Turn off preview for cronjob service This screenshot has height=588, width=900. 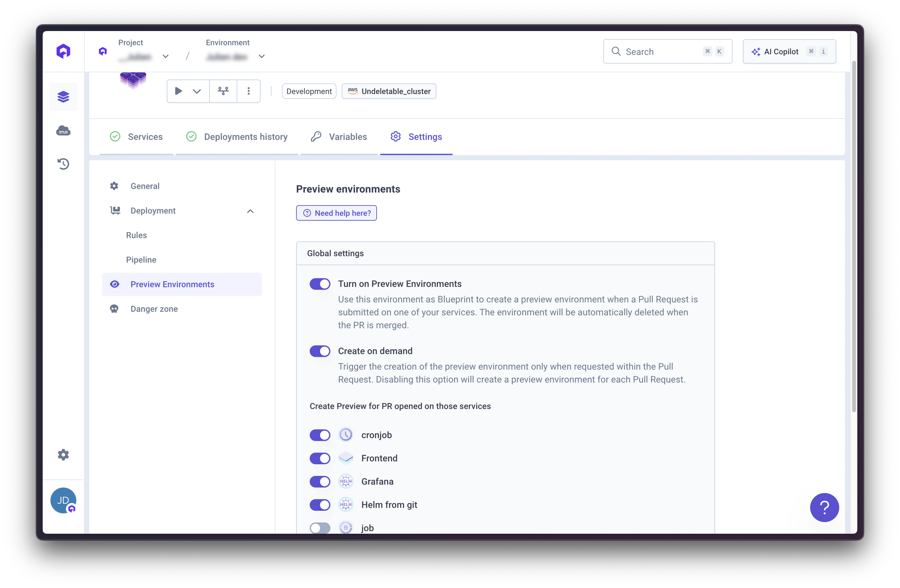[319, 435]
